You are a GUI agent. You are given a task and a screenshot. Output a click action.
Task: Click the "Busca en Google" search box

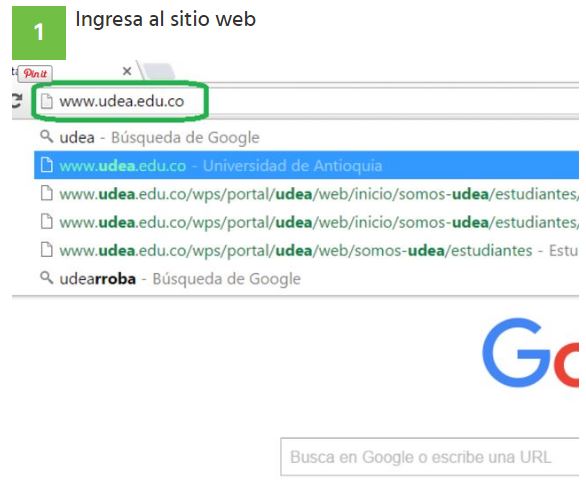point(430,457)
